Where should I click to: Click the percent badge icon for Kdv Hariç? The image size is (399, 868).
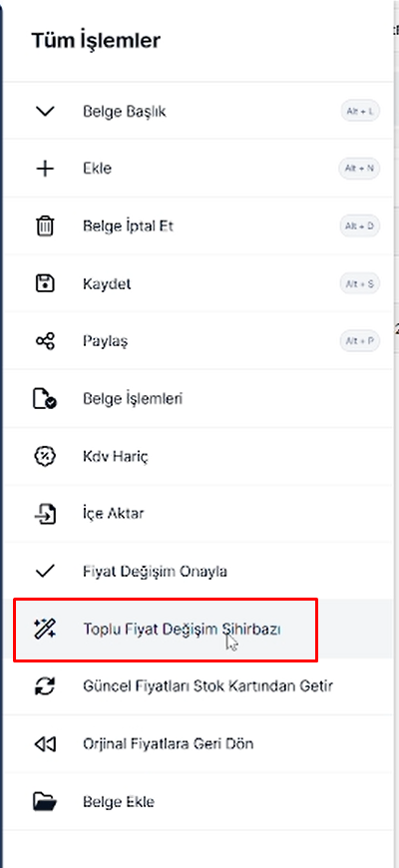pos(45,457)
